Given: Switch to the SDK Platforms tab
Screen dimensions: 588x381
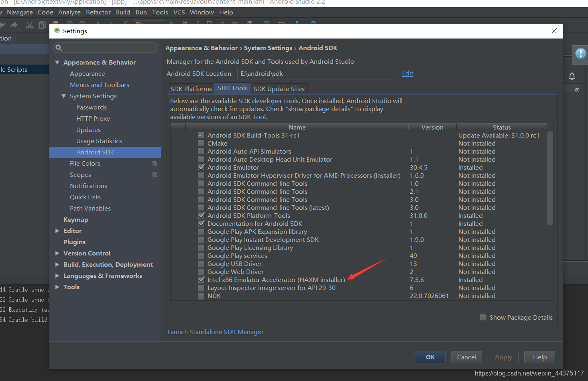Looking at the screenshot, I should coord(191,89).
